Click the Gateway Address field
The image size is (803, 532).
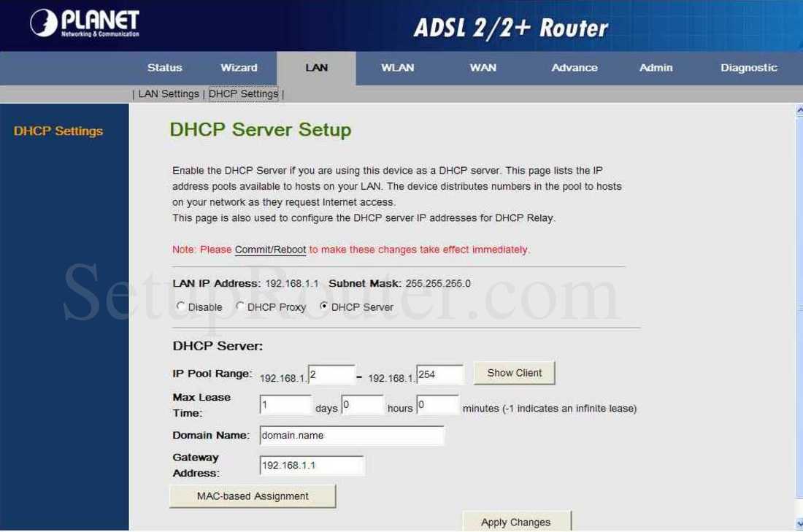pos(312,466)
